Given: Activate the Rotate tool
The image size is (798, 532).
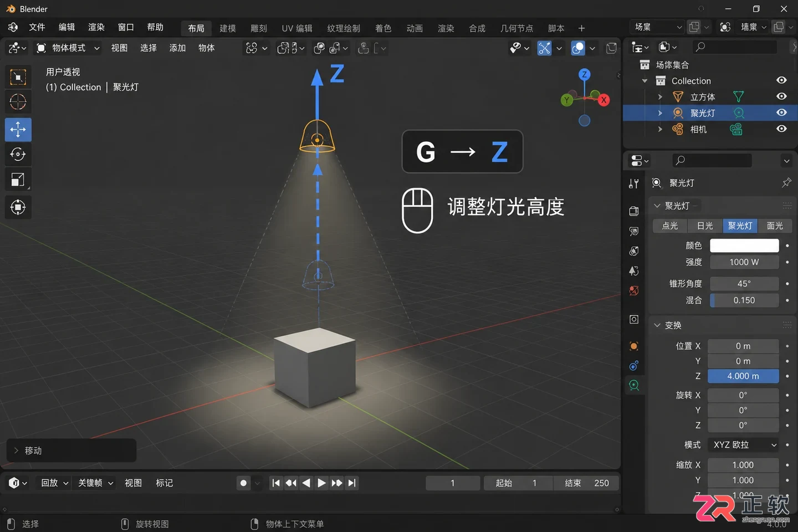Looking at the screenshot, I should pyautogui.click(x=18, y=155).
